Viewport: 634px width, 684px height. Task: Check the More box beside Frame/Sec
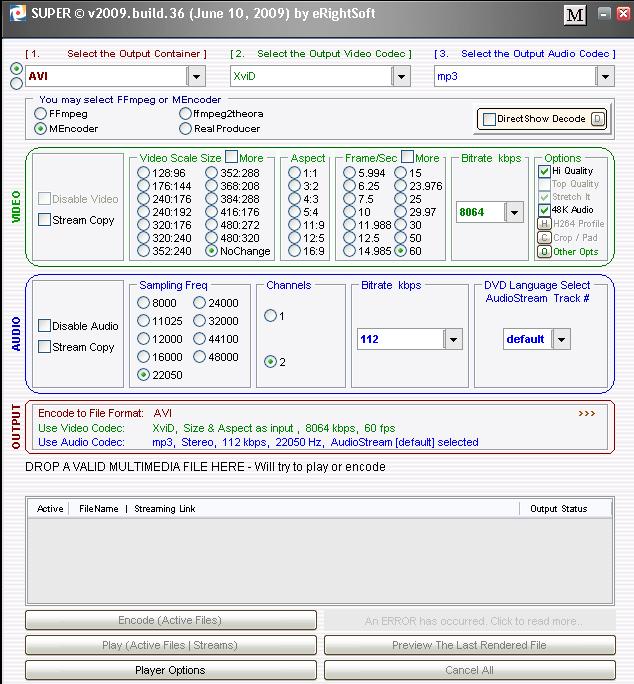(x=407, y=156)
